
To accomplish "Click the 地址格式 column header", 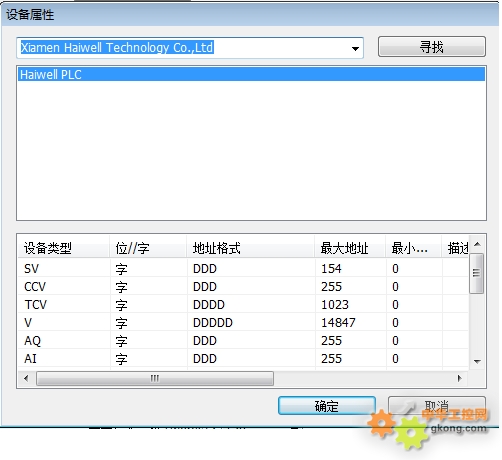I will 251,248.
